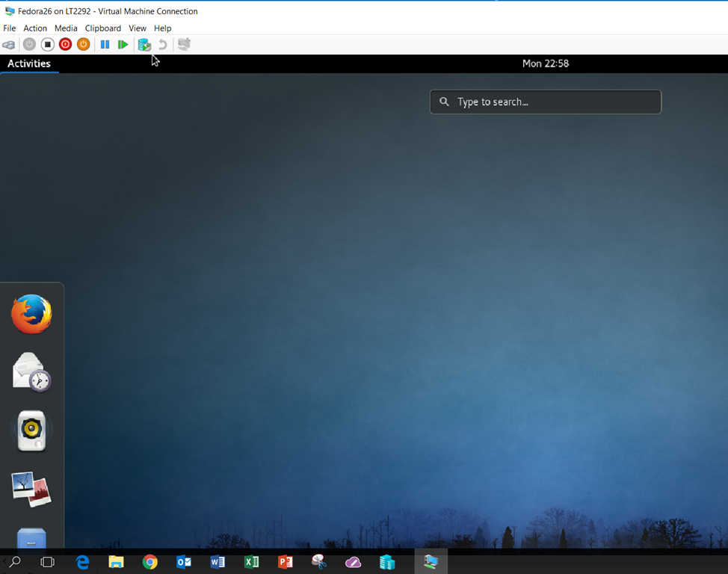Image resolution: width=728 pixels, height=574 pixels.
Task: Click the purple cloud taskbar icon
Action: 353,562
